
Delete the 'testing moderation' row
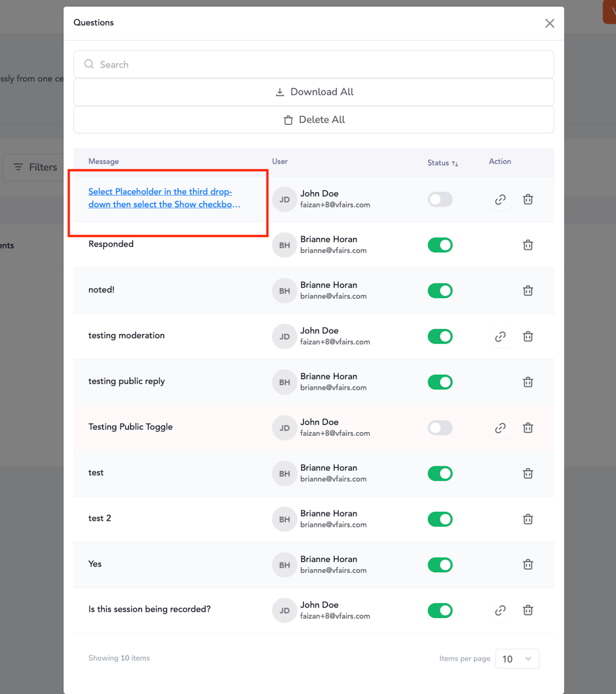click(x=528, y=337)
